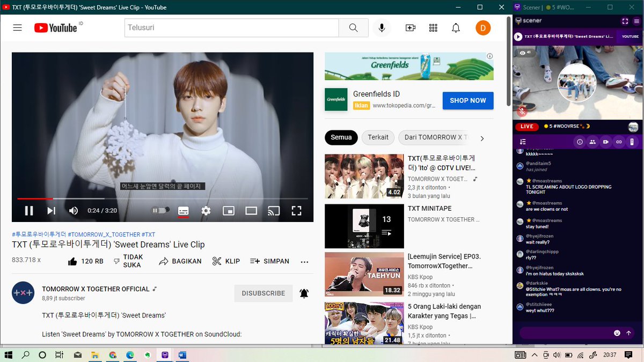
Task: Open the three-dot more actions menu
Action: (304, 262)
